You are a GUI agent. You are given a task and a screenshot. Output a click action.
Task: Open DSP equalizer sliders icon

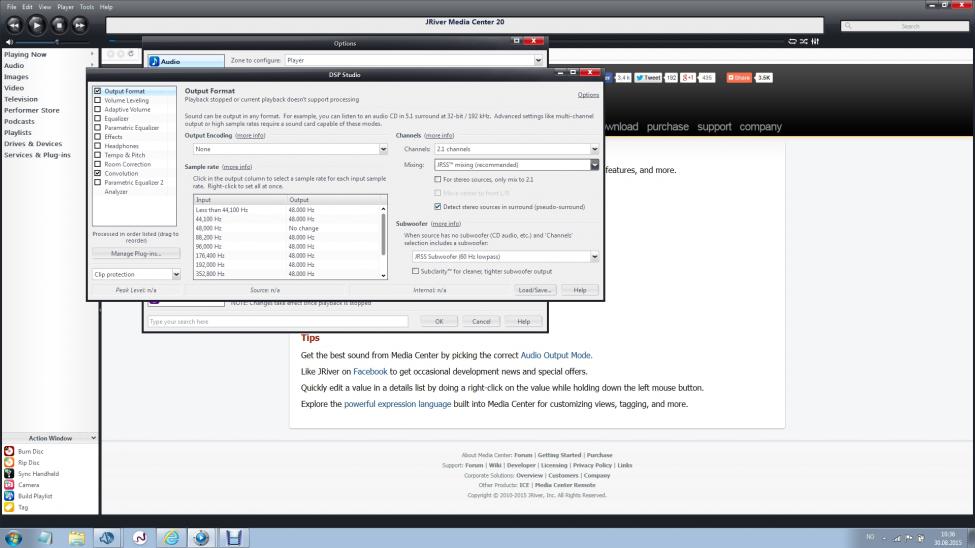click(815, 41)
